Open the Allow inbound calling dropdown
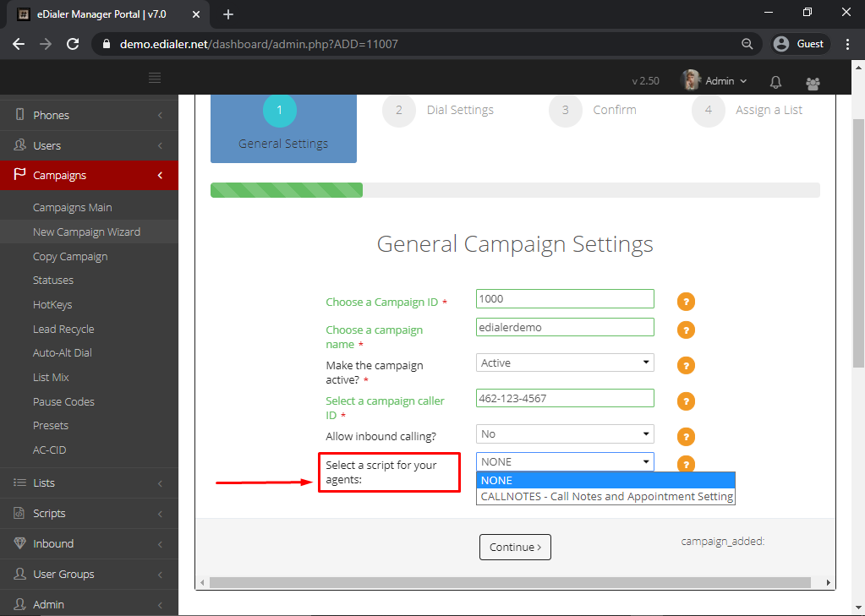Screen dimensions: 865x616 pos(565,434)
